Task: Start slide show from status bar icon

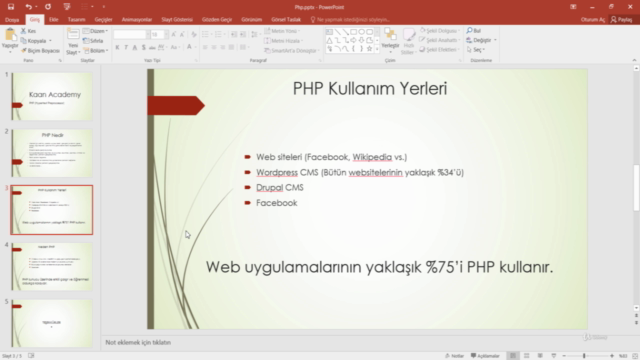Action: click(553, 356)
